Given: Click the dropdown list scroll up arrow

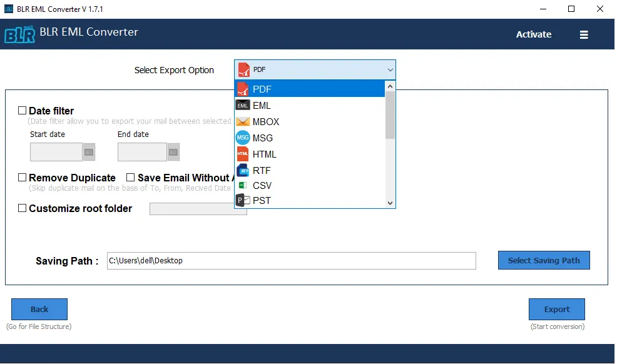Looking at the screenshot, I should [390, 86].
